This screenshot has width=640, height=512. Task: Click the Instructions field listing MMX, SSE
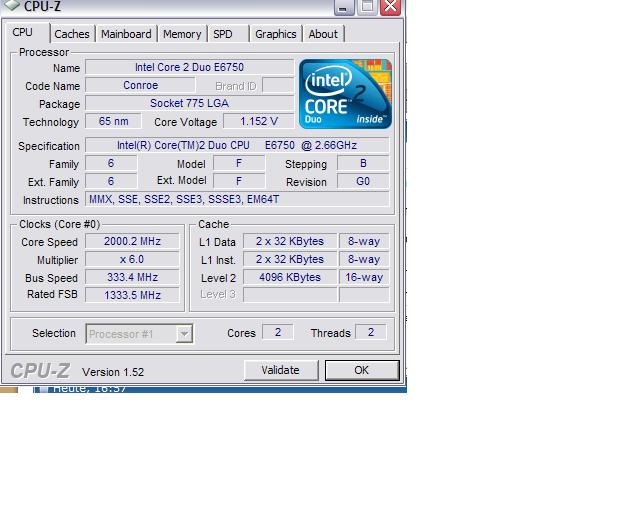click(x=237, y=199)
